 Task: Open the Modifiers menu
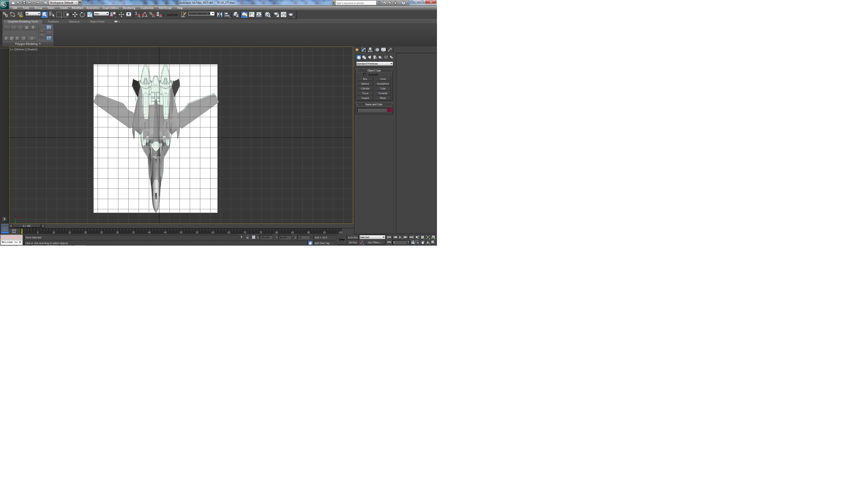click(x=78, y=8)
